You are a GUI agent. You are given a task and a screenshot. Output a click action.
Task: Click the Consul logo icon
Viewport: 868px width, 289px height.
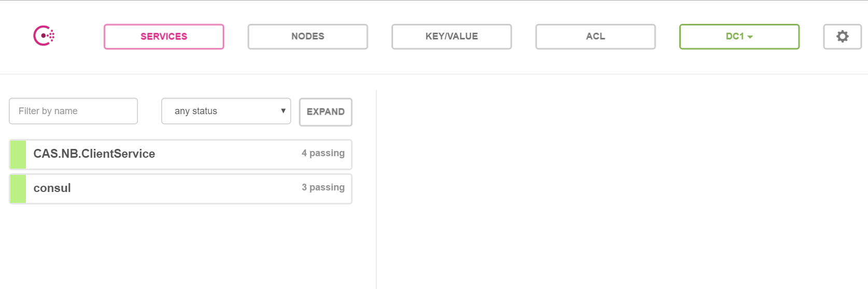(x=44, y=36)
